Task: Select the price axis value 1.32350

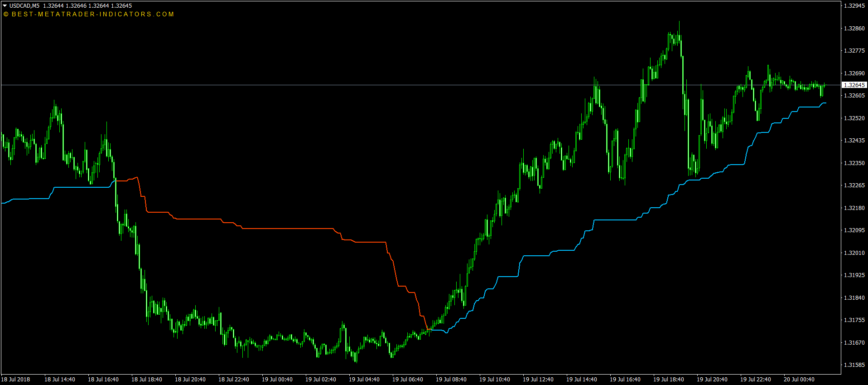Action: 854,163
